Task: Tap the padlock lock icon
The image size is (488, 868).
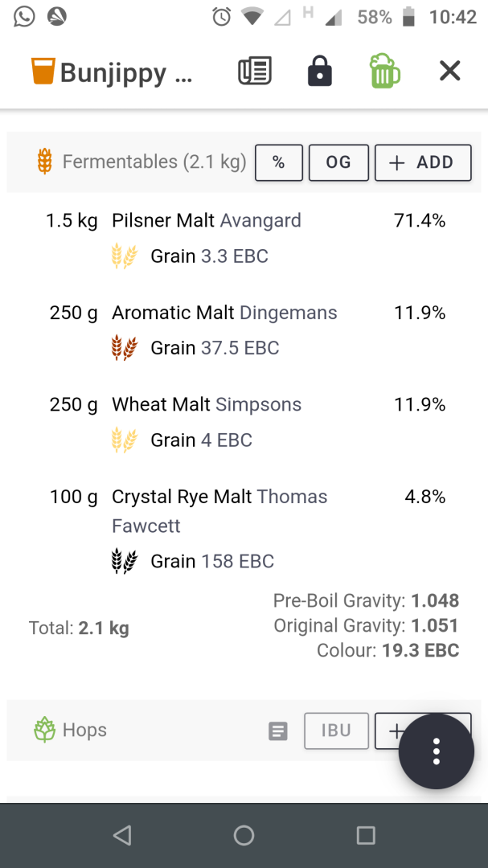Action: tap(320, 72)
